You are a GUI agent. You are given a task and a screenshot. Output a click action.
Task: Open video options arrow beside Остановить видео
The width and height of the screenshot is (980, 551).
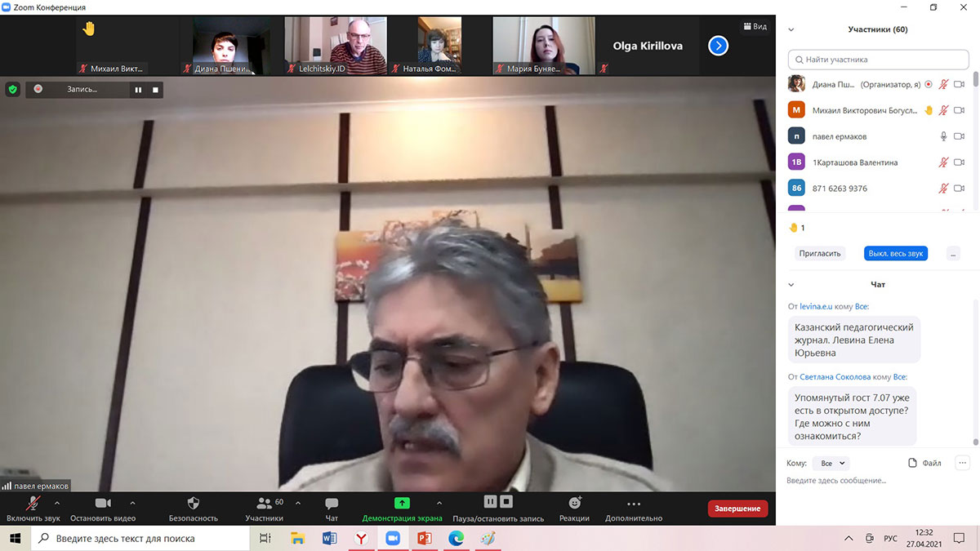pos(132,503)
